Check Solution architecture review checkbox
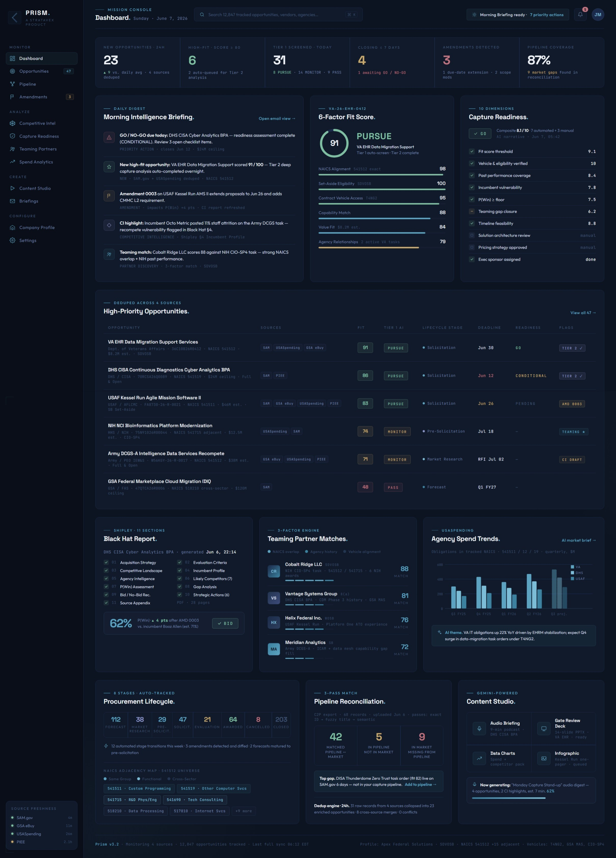This screenshot has height=858, width=616. [472, 235]
